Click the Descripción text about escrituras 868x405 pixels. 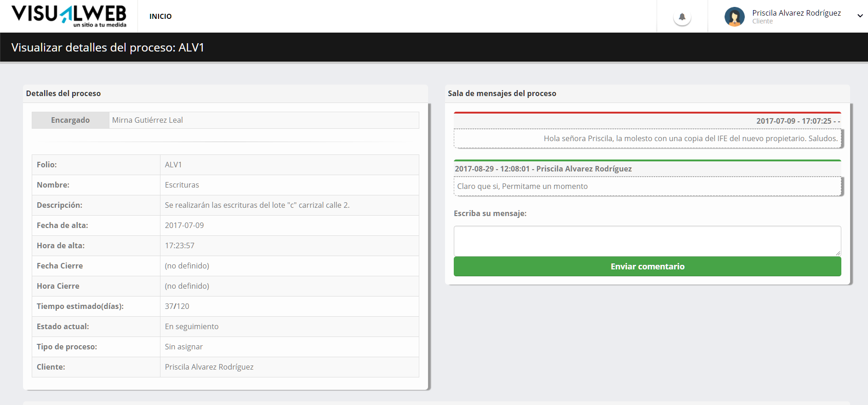click(x=257, y=205)
